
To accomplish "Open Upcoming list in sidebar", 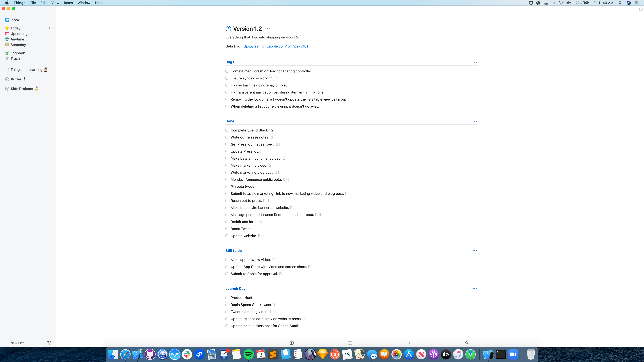I will pos(19,34).
